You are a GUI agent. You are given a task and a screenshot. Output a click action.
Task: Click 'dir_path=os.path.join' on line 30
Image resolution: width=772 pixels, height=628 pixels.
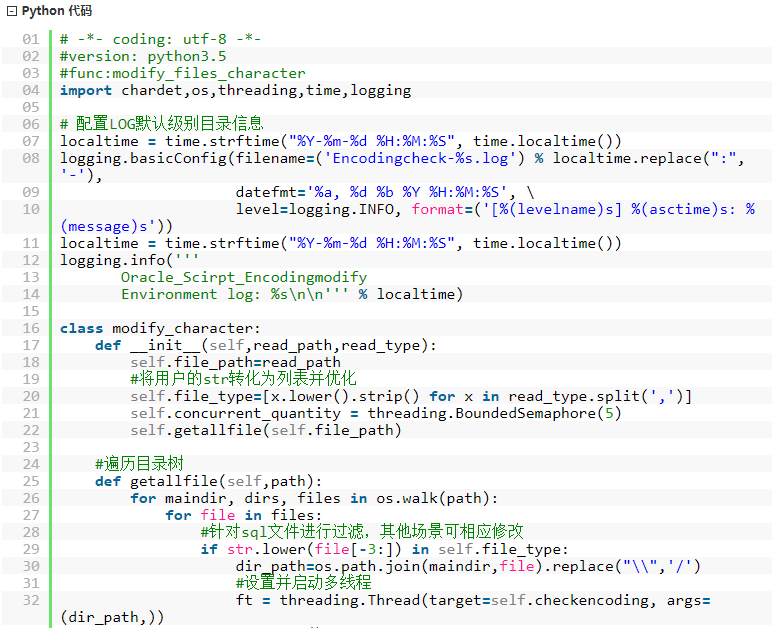click(x=327, y=566)
